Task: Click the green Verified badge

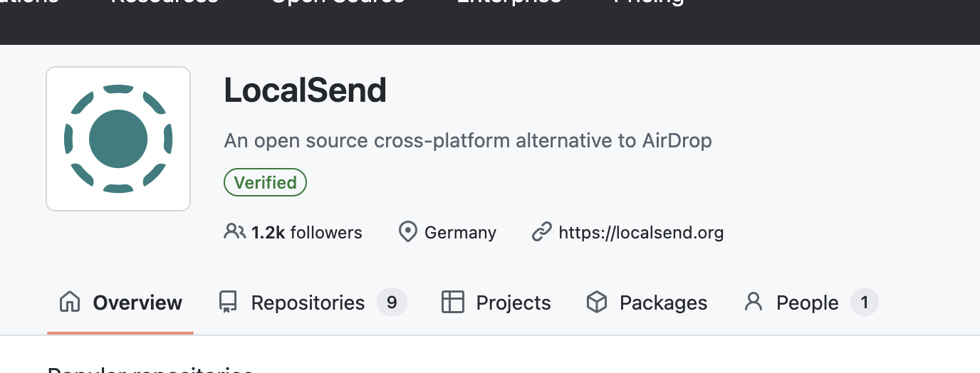Action: (x=265, y=182)
